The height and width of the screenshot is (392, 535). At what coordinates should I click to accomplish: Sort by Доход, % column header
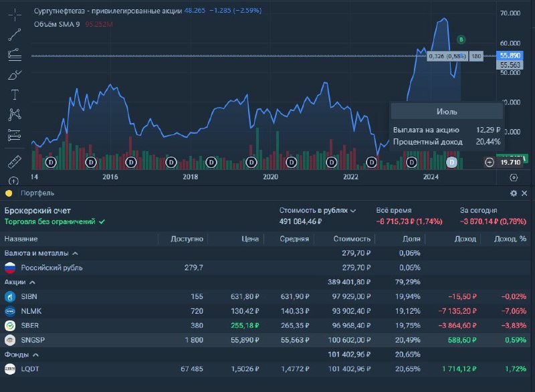click(x=510, y=239)
